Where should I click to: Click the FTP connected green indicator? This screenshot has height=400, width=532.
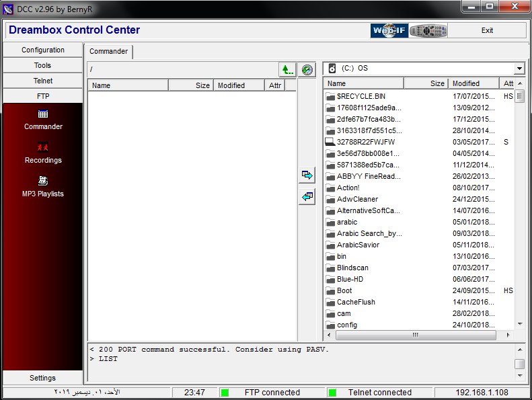tap(224, 393)
